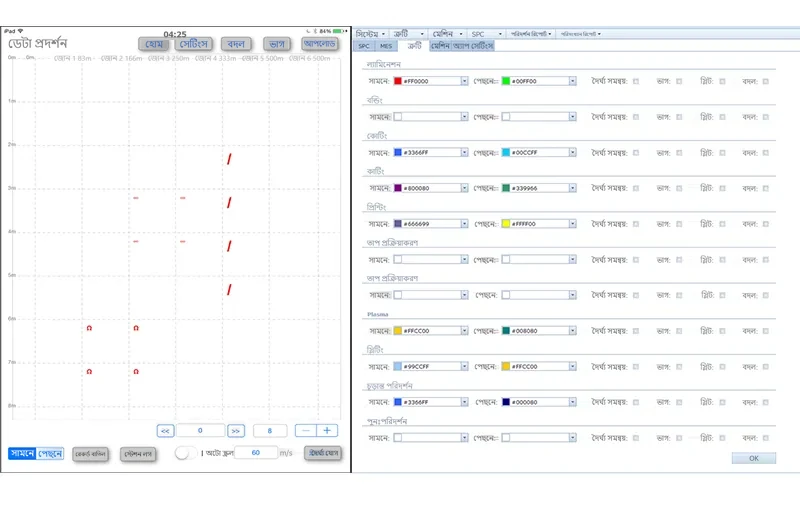This screenshot has height=510, width=800.
Task: Open the মেশিন menu in the top menu bar
Action: click(447, 34)
